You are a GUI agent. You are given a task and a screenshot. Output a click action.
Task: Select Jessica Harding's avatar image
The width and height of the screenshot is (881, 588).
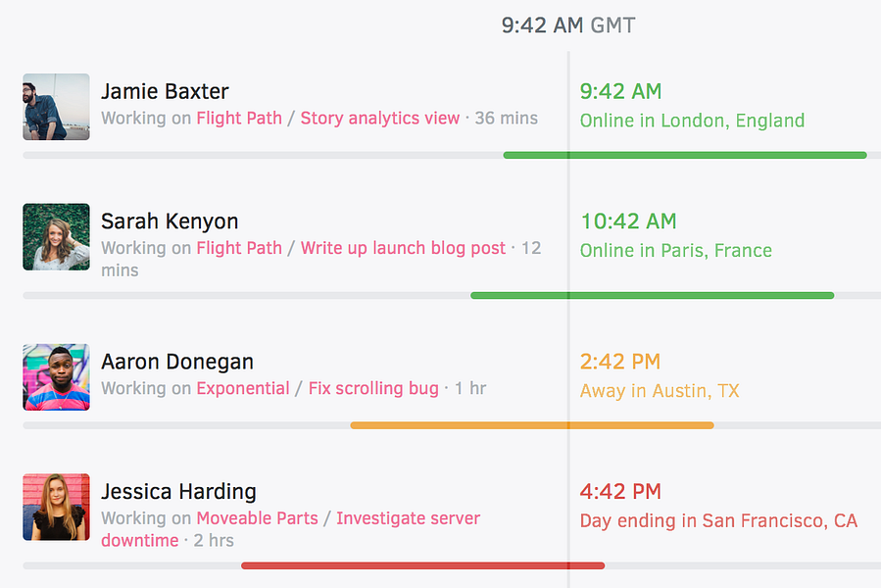pos(56,507)
